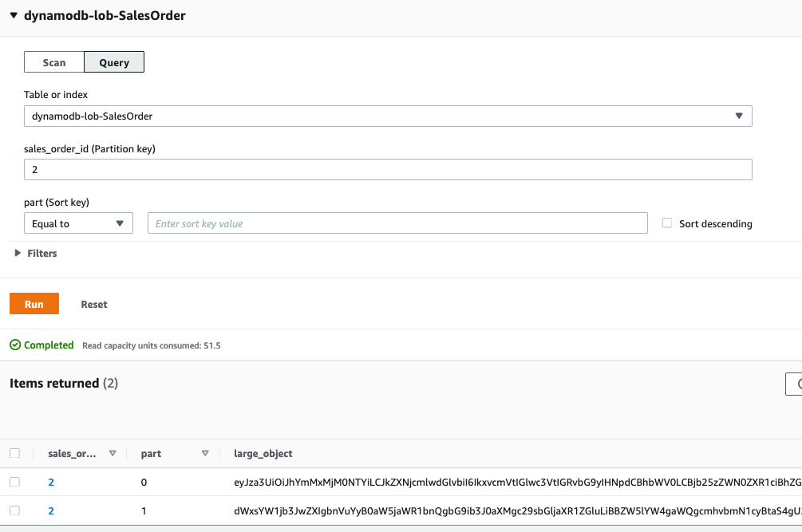Check the row with part 0
Image resolution: width=802 pixels, height=532 pixels.
tap(15, 482)
